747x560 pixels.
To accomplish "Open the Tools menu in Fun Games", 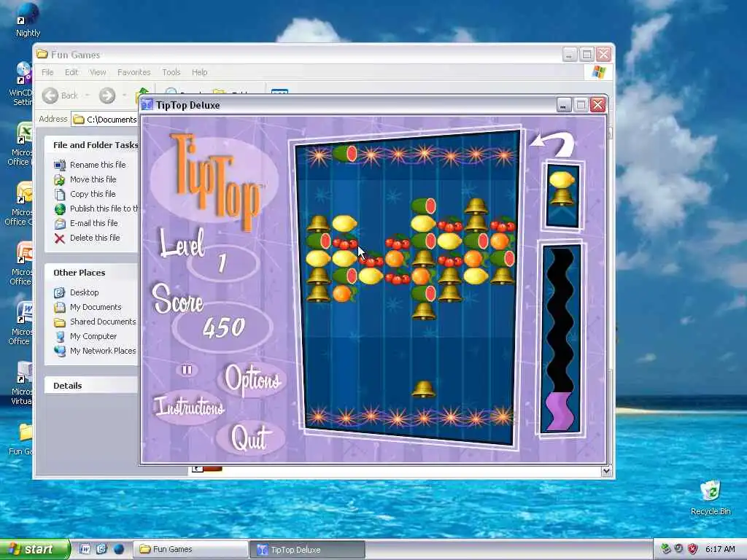I will click(171, 72).
